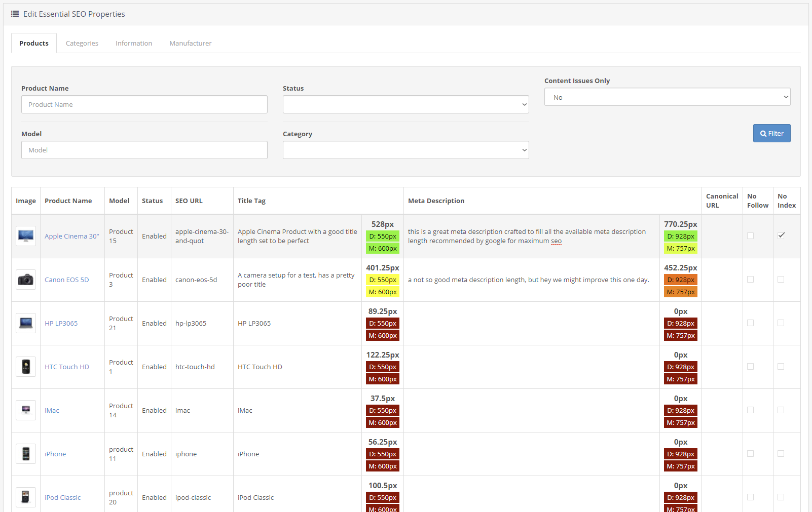This screenshot has height=512, width=812.
Task: Open the iMac product thumbnail
Action: [26, 410]
